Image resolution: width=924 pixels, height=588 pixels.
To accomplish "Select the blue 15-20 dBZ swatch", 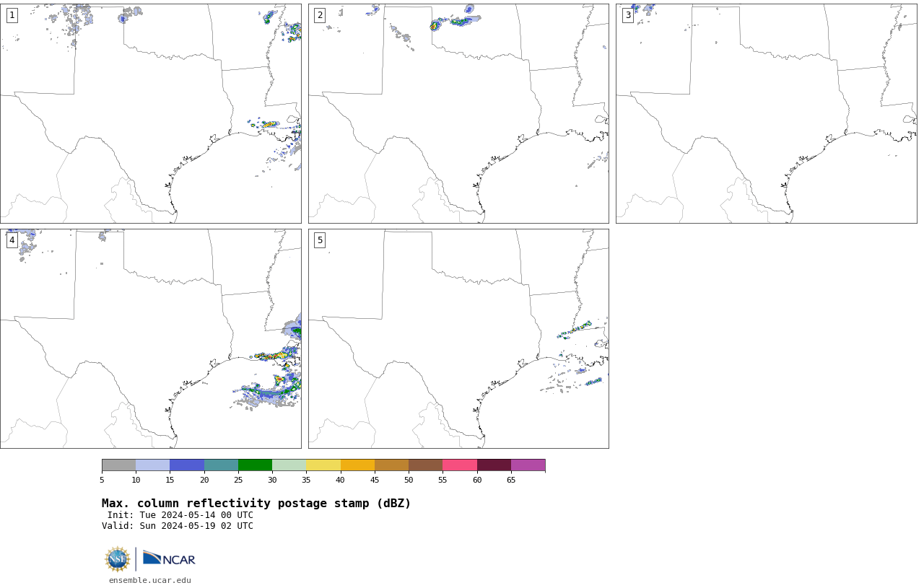I will click(x=187, y=465).
